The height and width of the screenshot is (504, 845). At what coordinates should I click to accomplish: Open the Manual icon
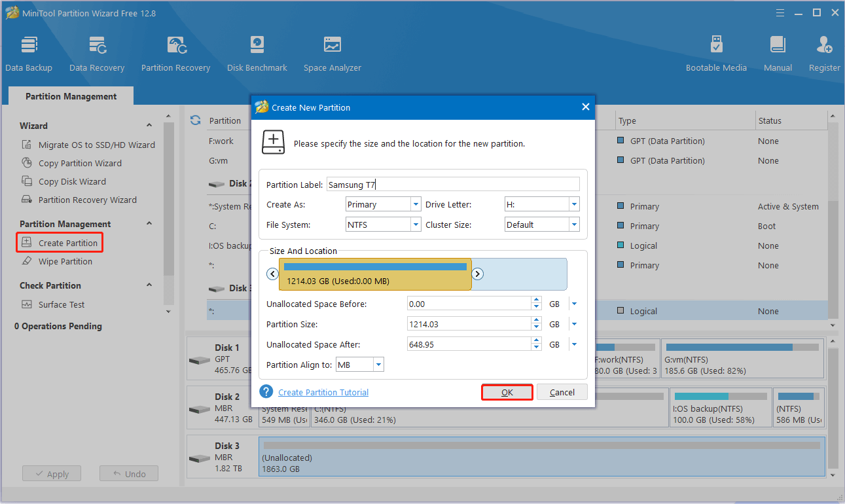pos(778,54)
